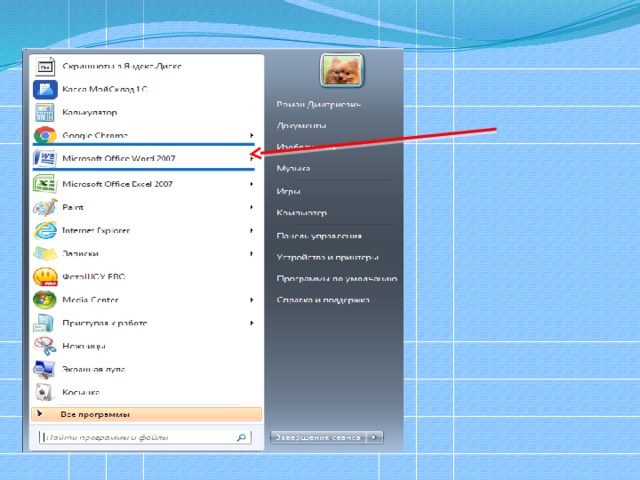The width and height of the screenshot is (640, 480).
Task: Open Панель управления (Control Panel)
Action: [319, 235]
